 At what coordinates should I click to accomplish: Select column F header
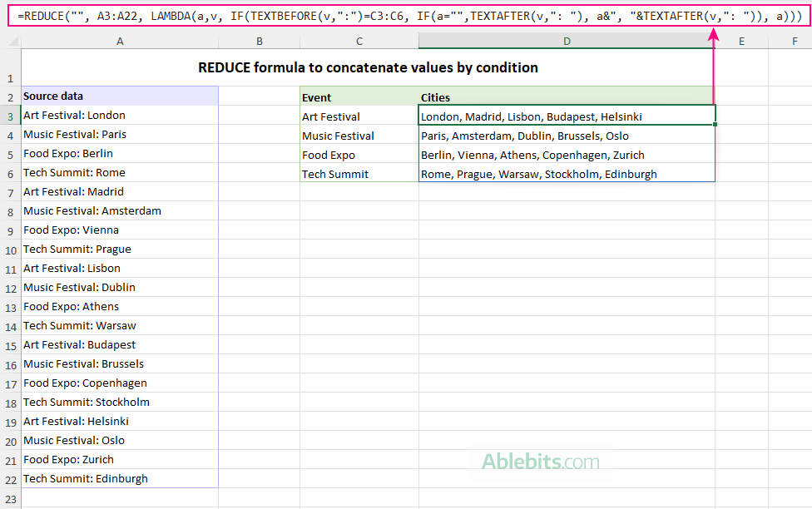click(790, 42)
